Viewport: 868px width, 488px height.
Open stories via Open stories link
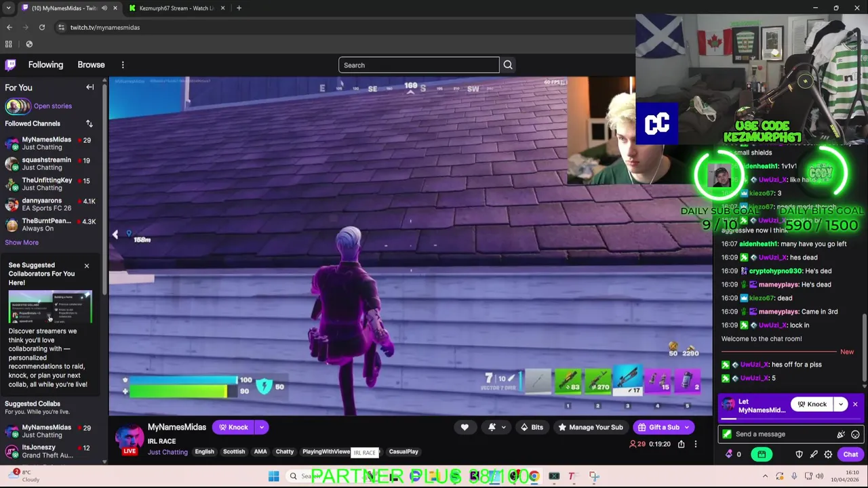[x=53, y=106]
